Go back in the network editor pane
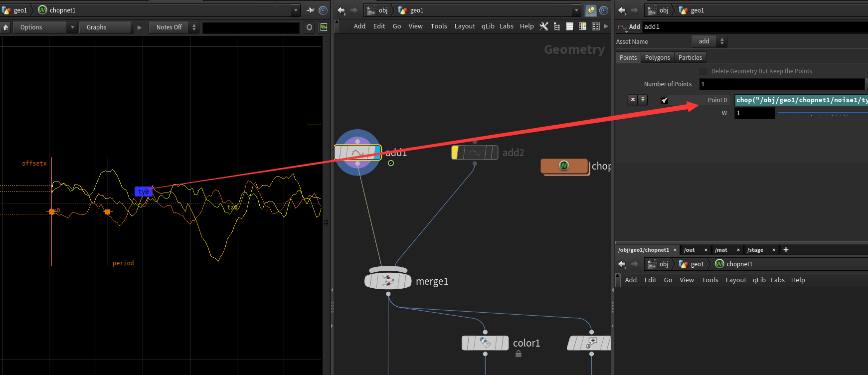868x375 pixels. (341, 10)
